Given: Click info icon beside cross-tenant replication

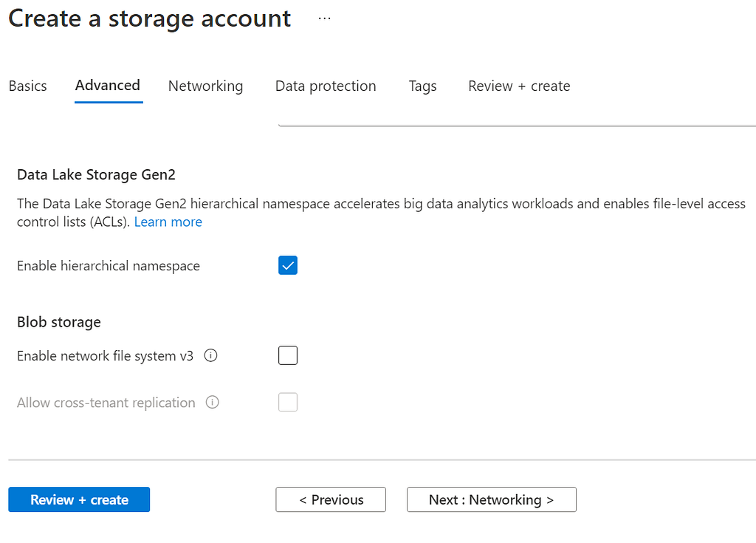Looking at the screenshot, I should [x=212, y=402].
